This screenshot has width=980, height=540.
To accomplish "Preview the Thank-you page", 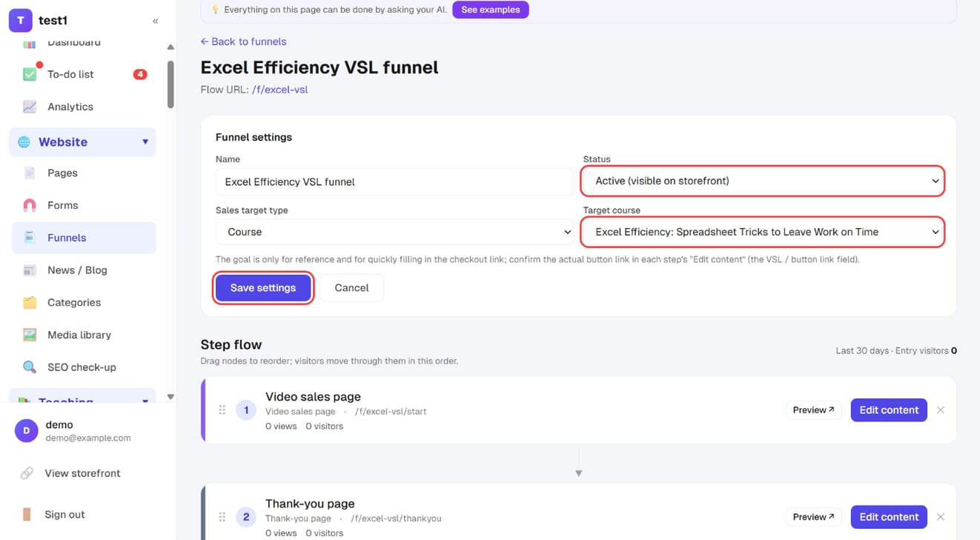I will pyautogui.click(x=813, y=517).
